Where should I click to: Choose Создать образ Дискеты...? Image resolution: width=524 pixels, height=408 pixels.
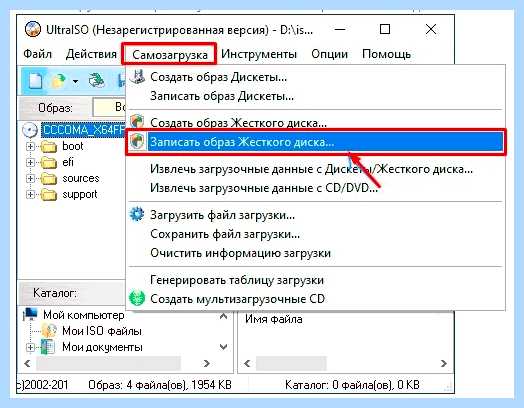coord(315,77)
